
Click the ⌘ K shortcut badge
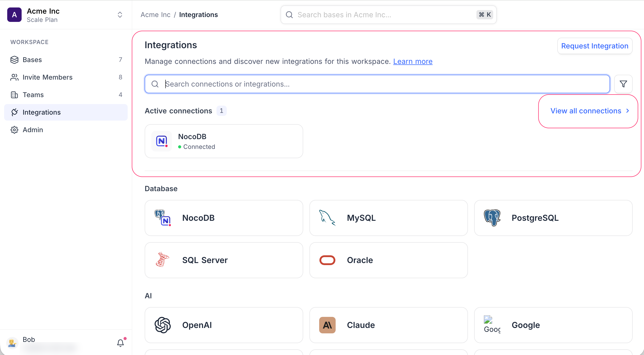485,15
